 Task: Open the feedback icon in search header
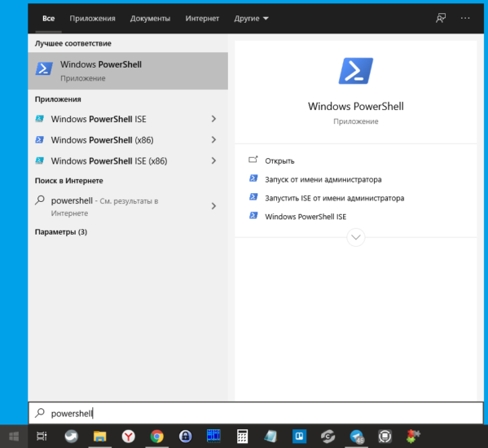(441, 18)
